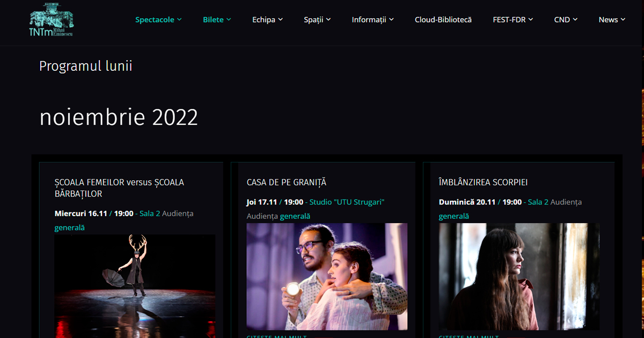Open the Bilete dropdown menu
This screenshot has height=338, width=644.
(217, 20)
